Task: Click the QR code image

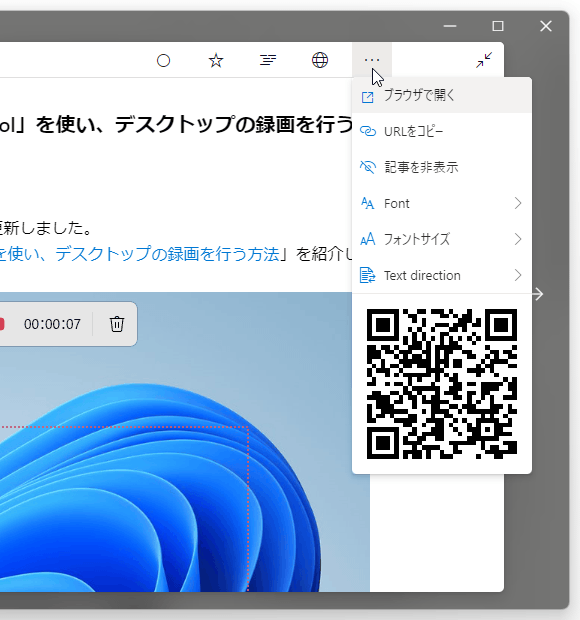Action: 442,384
